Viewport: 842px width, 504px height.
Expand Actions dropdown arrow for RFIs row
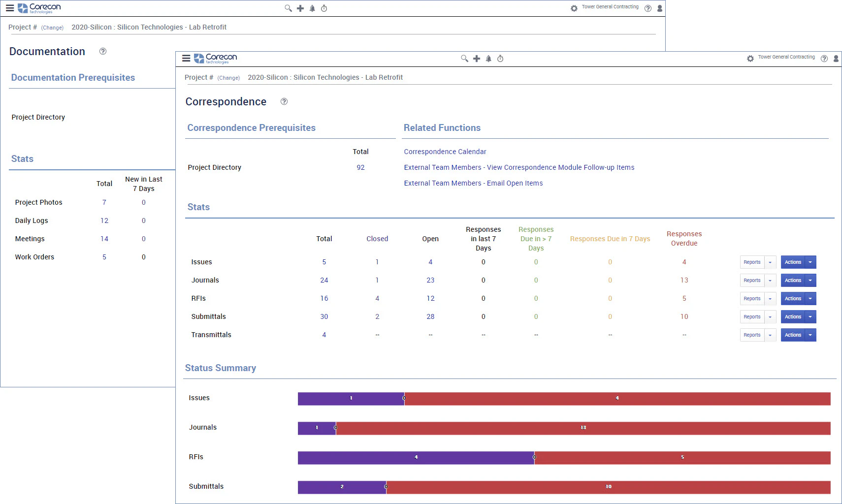coord(810,299)
